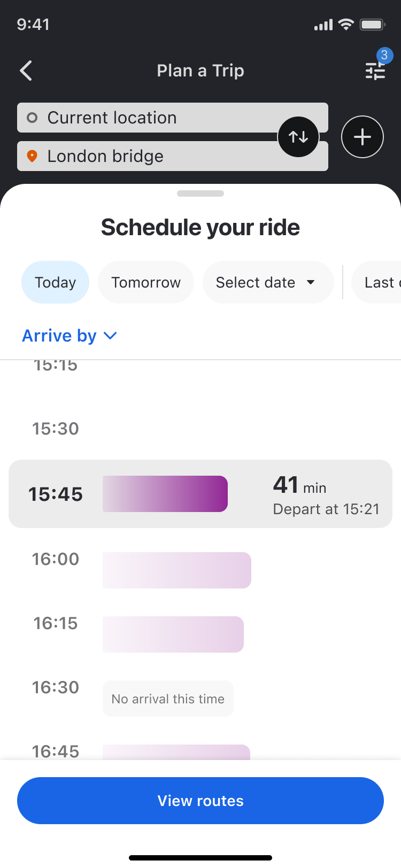Tap the purple 15:45 duration bar
Screen dimensions: 401x868
[165, 494]
